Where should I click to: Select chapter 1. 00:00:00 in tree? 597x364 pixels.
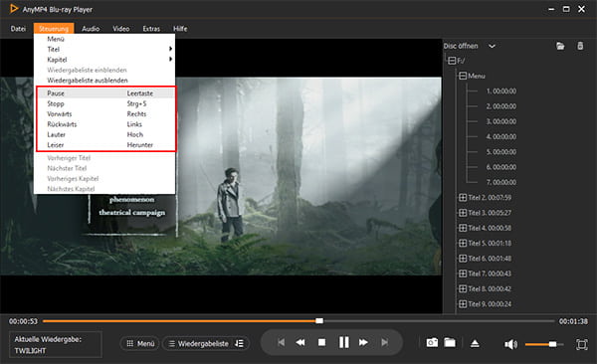point(501,91)
